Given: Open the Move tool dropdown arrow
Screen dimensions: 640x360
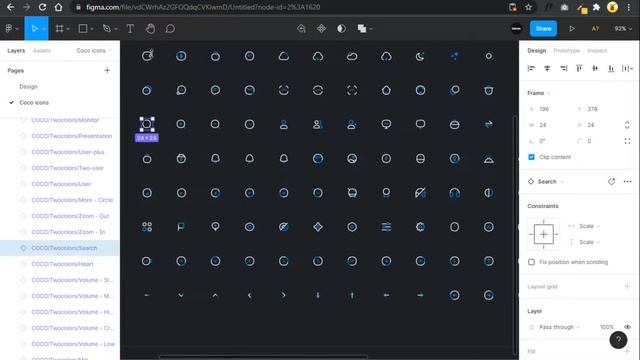Looking at the screenshot, I should point(44,29).
